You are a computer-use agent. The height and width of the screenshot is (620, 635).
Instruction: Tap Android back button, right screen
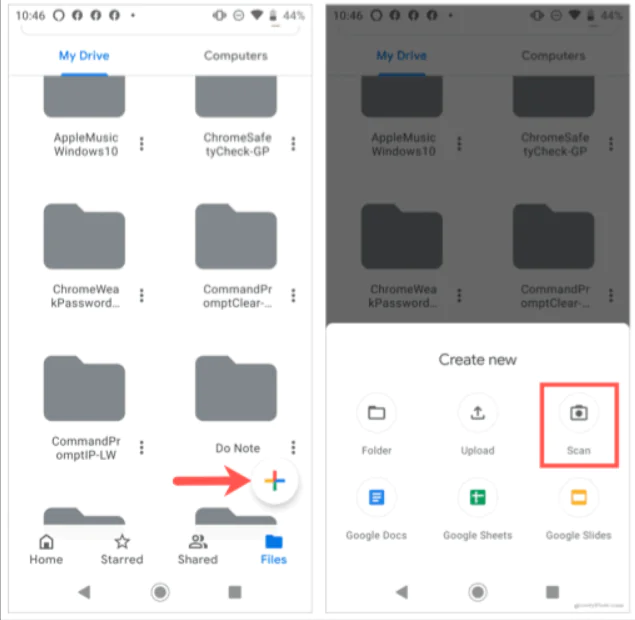(x=402, y=592)
